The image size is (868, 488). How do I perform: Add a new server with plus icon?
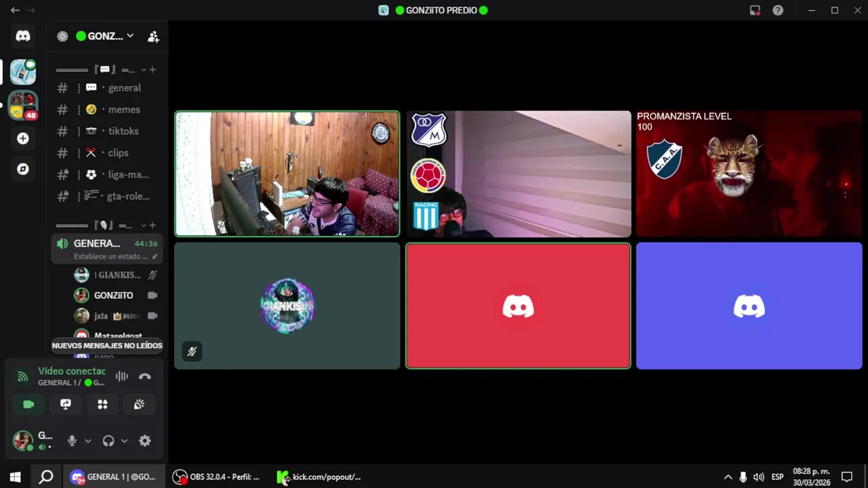(x=23, y=138)
